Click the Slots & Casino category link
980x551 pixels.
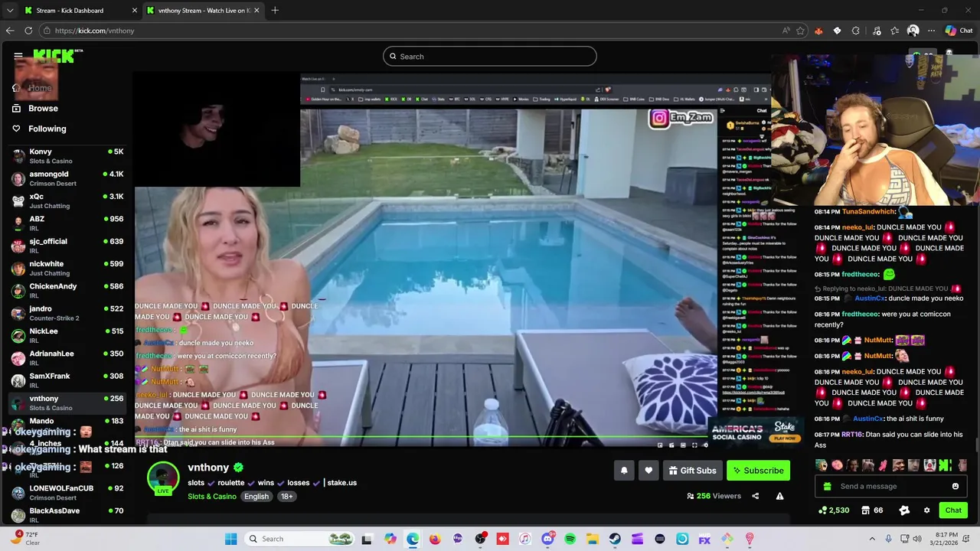[x=212, y=496]
